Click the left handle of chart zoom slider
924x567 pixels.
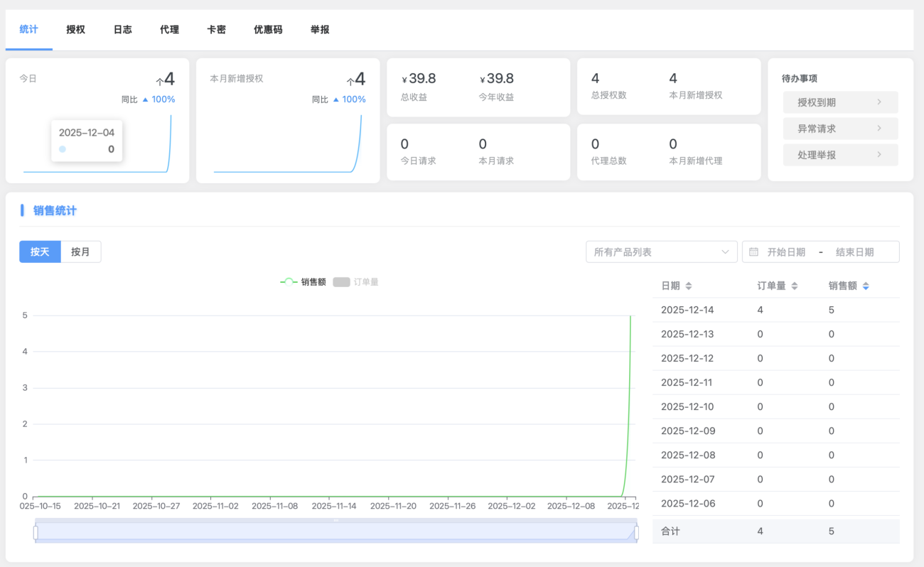(36, 532)
